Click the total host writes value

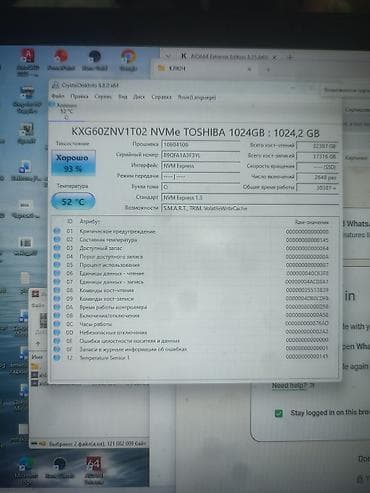(317, 156)
